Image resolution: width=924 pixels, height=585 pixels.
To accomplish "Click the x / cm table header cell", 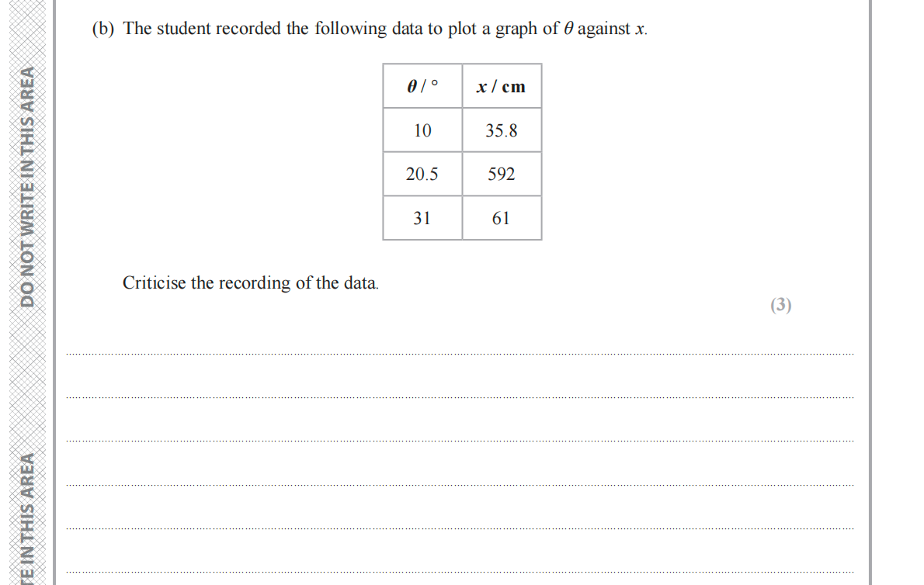I will (x=502, y=86).
